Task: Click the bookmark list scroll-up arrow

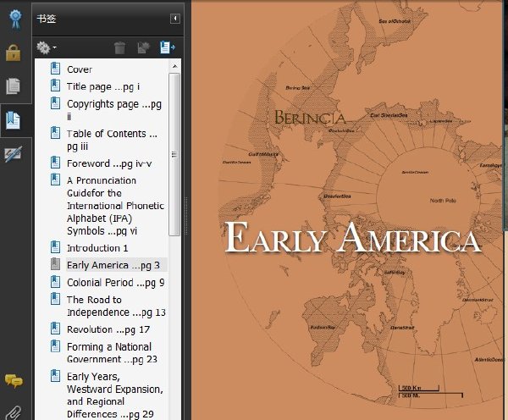Action: point(174,66)
